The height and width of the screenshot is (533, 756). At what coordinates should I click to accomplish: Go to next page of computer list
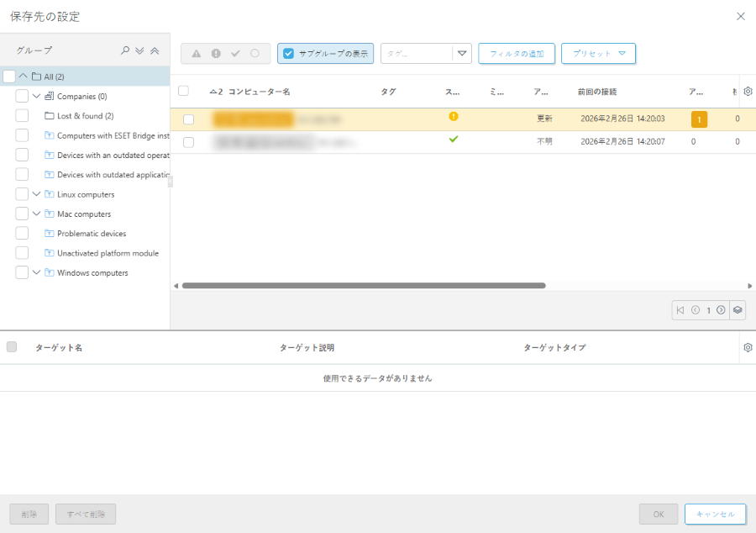pyautogui.click(x=721, y=310)
